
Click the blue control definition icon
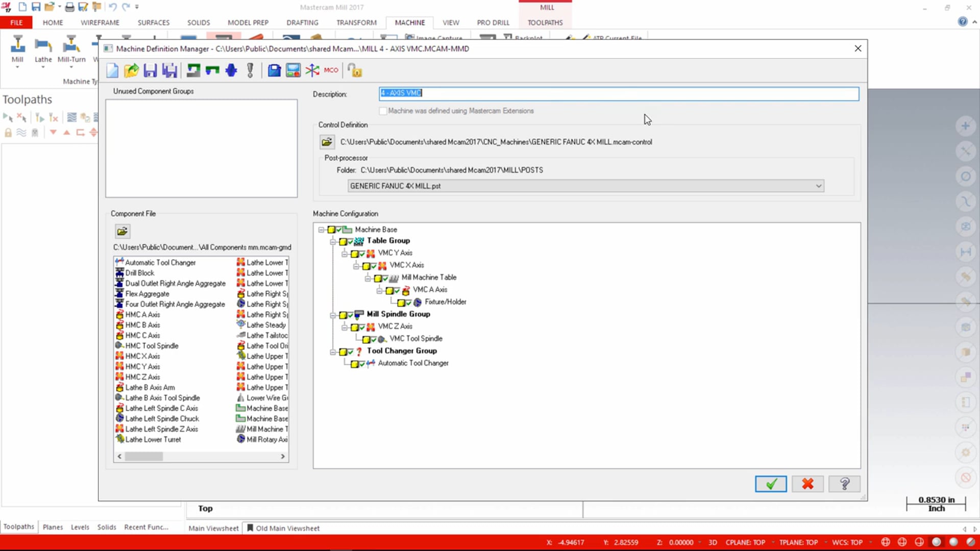click(x=274, y=70)
